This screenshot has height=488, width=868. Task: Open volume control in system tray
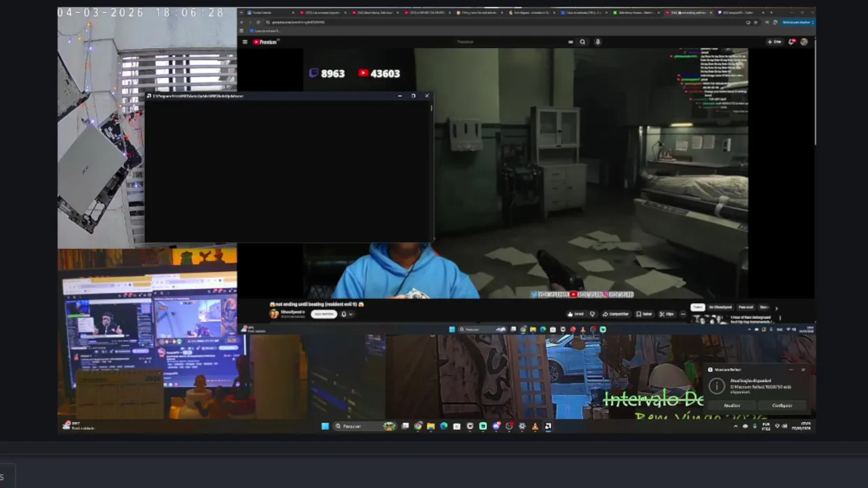[x=785, y=426]
